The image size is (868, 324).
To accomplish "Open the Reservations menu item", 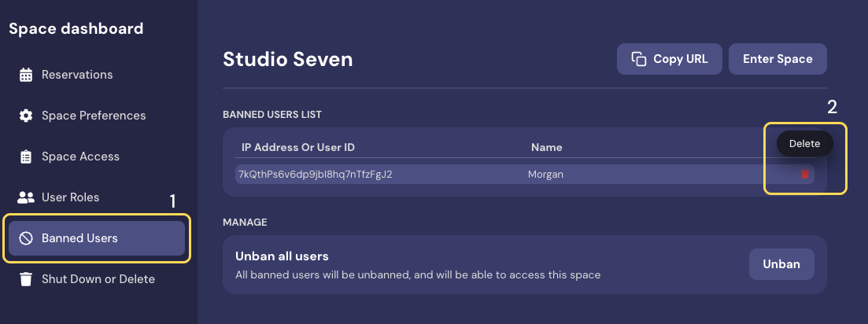I will pyautogui.click(x=77, y=75).
